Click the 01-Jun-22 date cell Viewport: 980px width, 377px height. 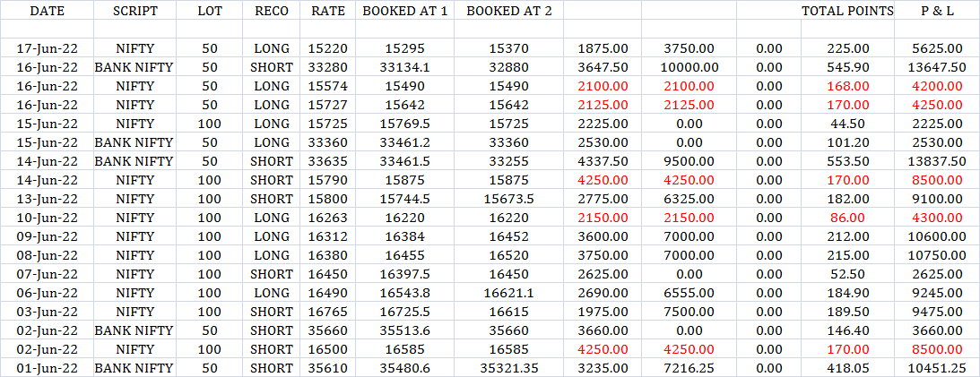47,368
